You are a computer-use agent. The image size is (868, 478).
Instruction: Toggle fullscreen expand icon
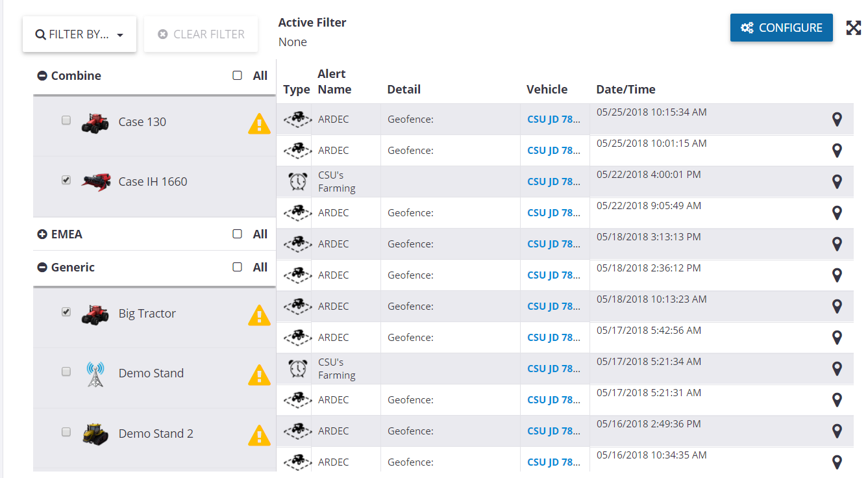(x=853, y=28)
